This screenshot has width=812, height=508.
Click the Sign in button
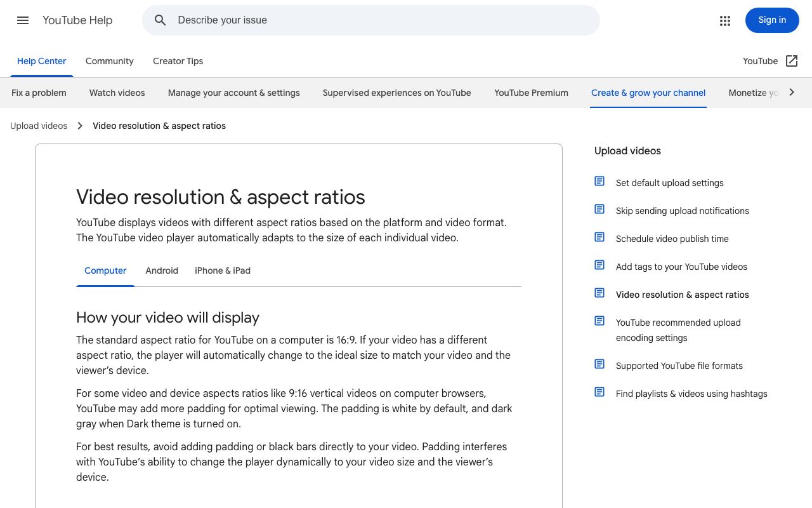772,20
